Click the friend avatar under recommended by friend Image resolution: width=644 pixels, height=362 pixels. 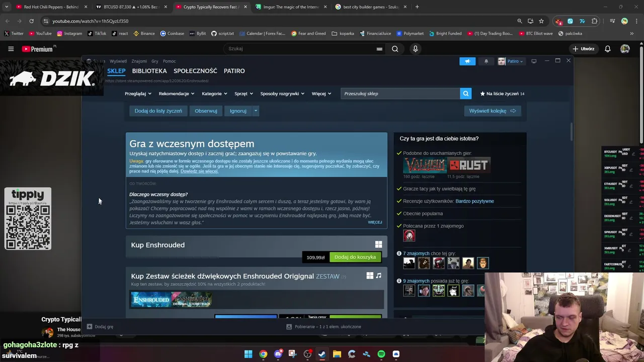[x=409, y=235]
